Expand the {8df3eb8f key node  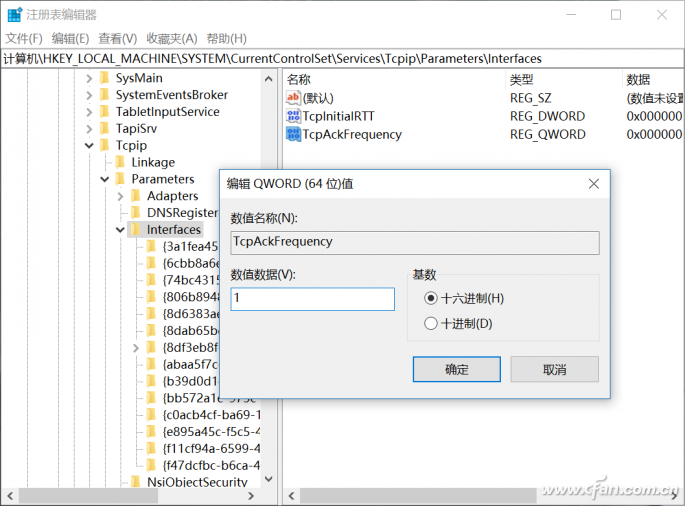pos(136,348)
